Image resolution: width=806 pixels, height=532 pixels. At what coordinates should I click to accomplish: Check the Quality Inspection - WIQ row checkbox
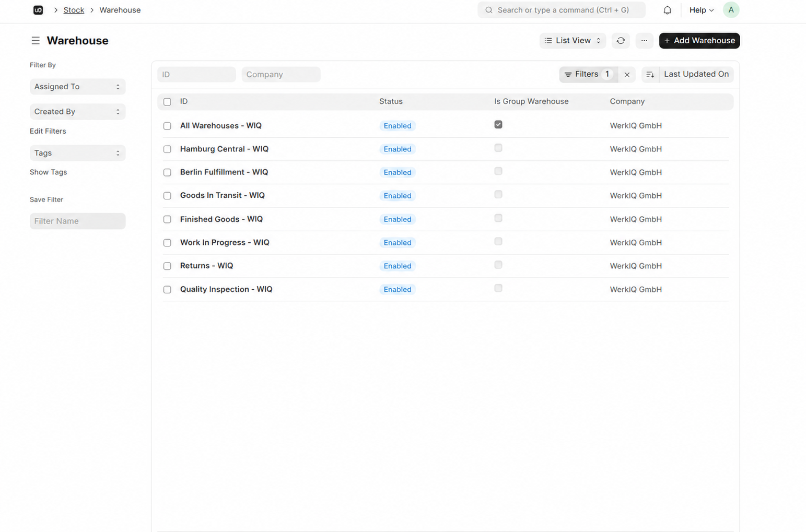tap(167, 290)
